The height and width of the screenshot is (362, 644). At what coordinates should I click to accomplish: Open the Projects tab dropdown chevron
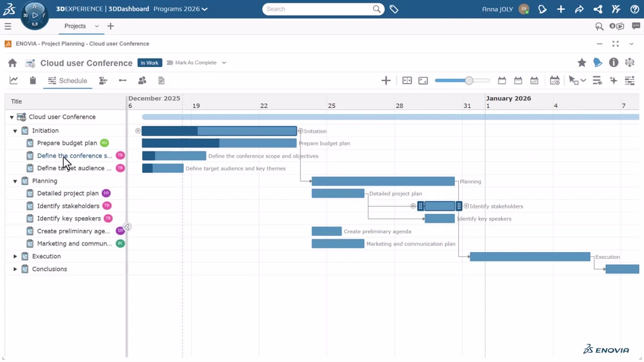click(x=97, y=26)
